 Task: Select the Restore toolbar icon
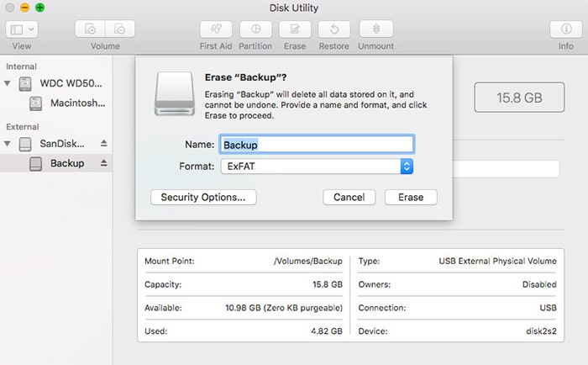pos(334,29)
